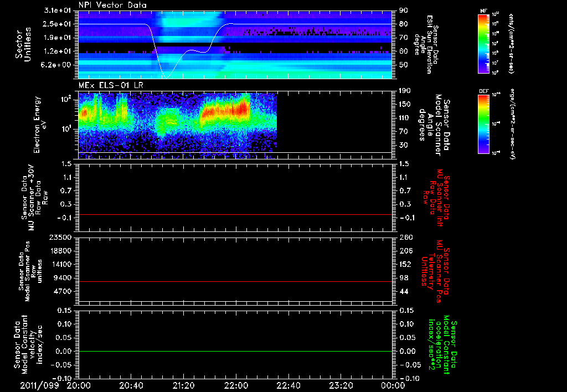
Task: Click the 2011/099 date label
Action: (x=40, y=385)
